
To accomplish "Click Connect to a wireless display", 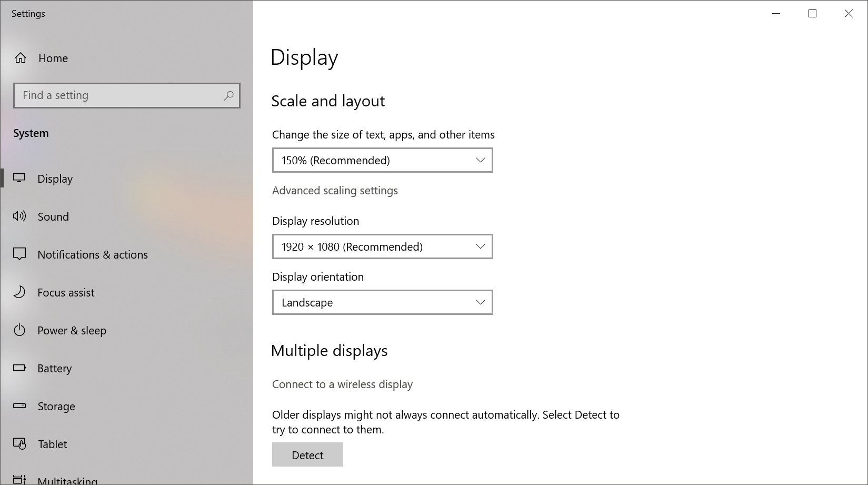I will tap(342, 384).
